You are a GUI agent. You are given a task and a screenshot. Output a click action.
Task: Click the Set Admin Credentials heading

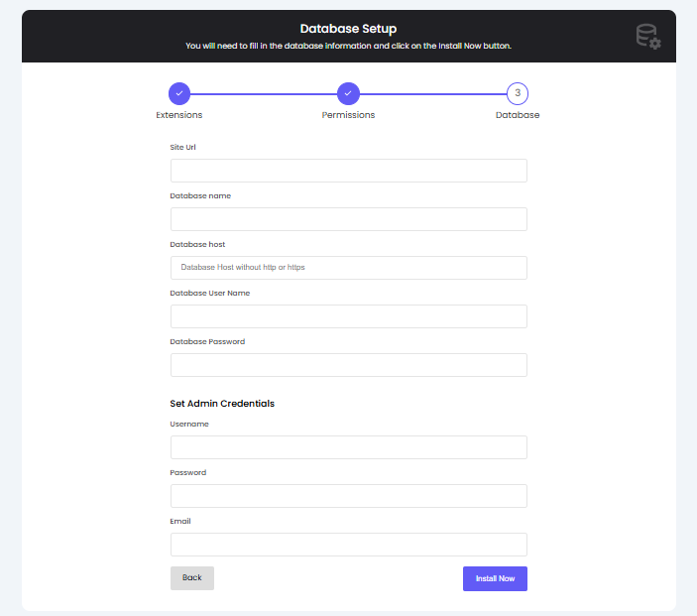222,404
